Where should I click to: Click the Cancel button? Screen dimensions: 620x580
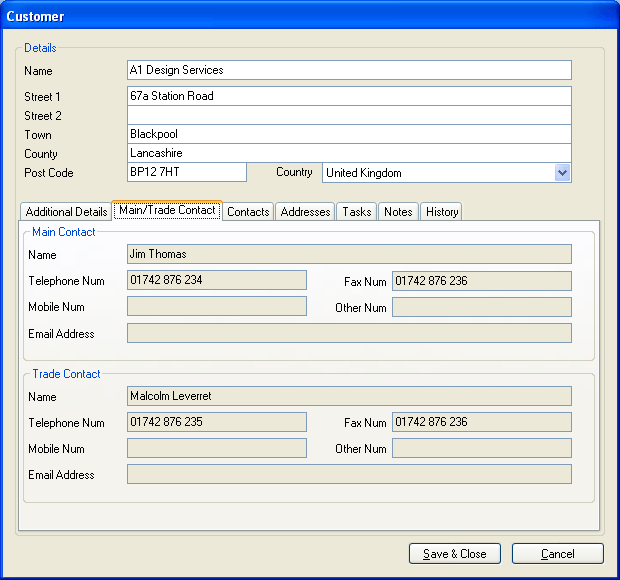pos(558,554)
